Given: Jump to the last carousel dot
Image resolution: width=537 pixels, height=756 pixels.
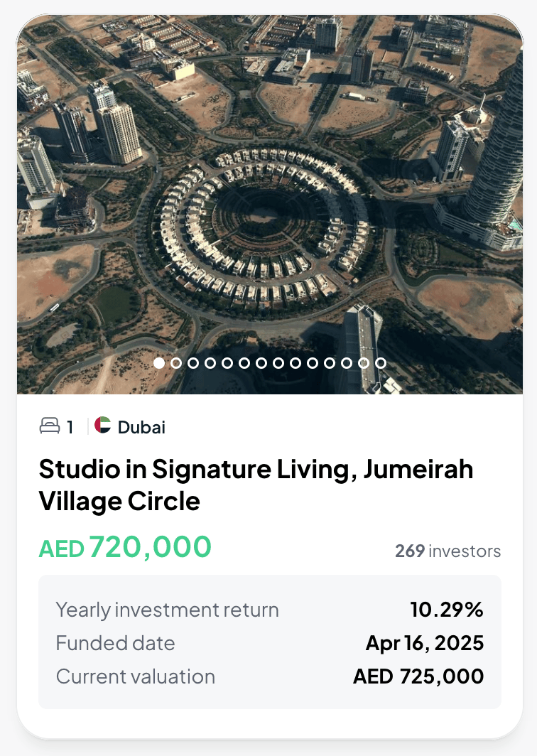Looking at the screenshot, I should [381, 363].
